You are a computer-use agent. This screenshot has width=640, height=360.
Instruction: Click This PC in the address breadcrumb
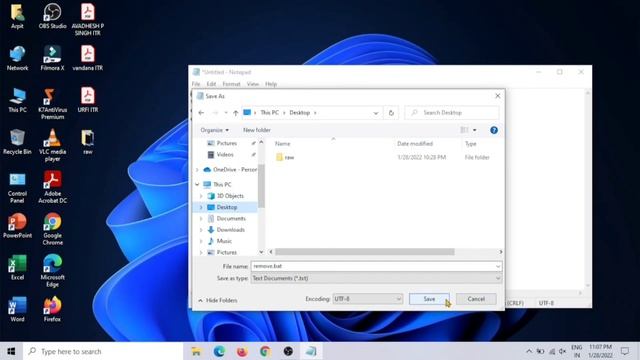point(269,113)
